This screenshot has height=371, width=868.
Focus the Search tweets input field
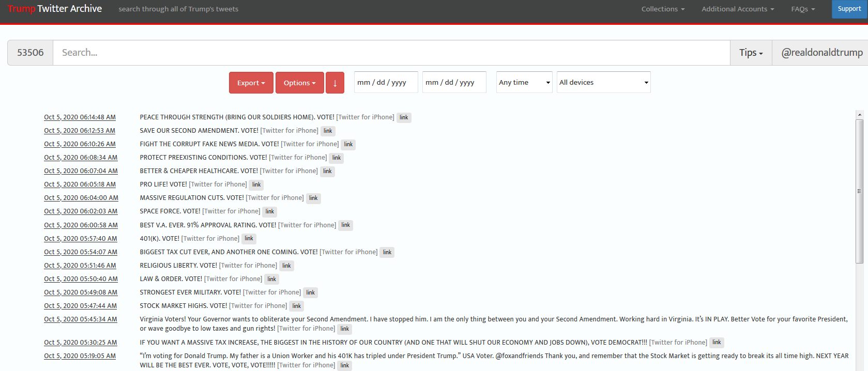391,53
